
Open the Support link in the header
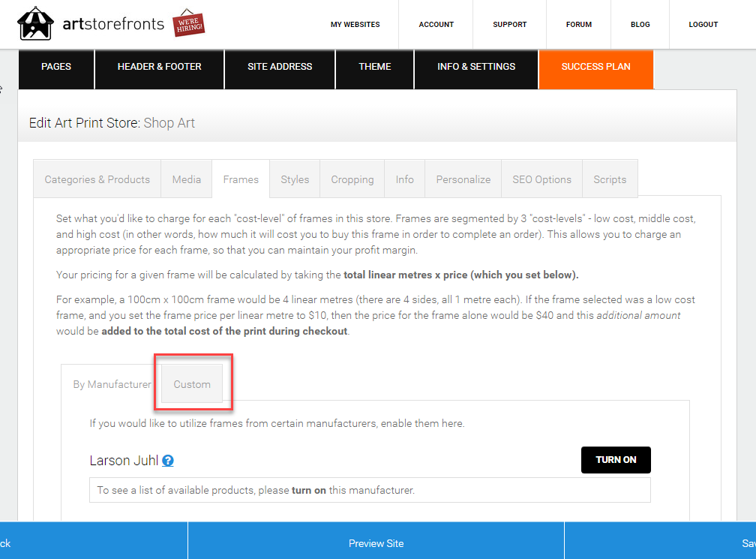pyautogui.click(x=510, y=25)
